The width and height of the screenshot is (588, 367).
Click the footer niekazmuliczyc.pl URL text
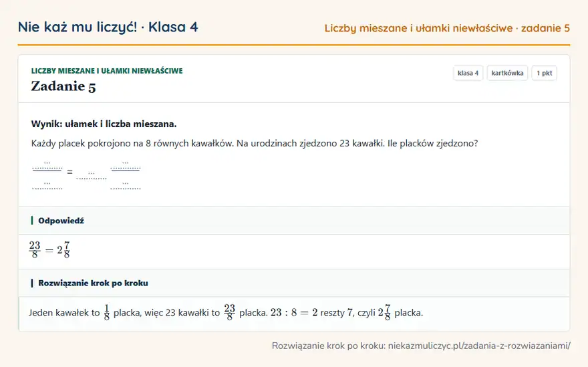[479, 346]
